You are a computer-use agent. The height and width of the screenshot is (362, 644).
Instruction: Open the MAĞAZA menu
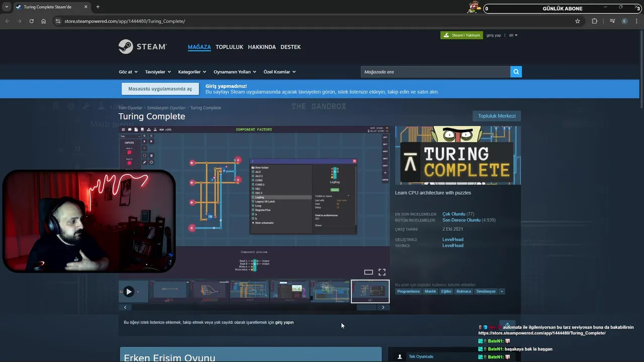click(x=199, y=47)
